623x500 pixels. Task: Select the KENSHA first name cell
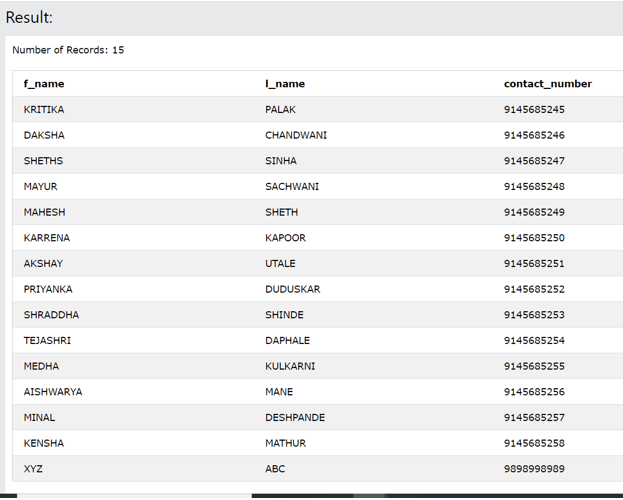[44, 443]
